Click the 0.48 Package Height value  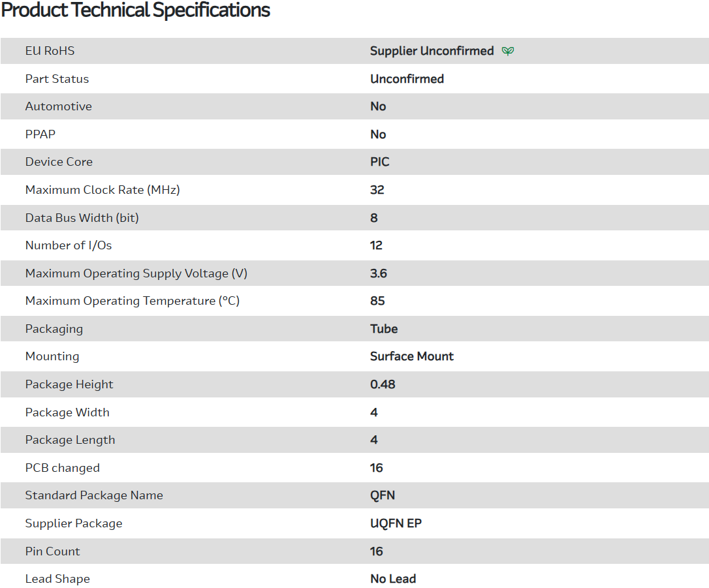click(x=383, y=384)
